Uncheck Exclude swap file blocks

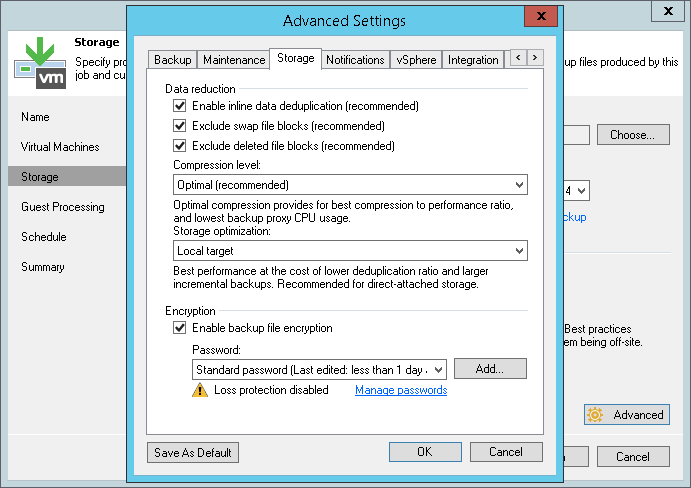[180, 126]
